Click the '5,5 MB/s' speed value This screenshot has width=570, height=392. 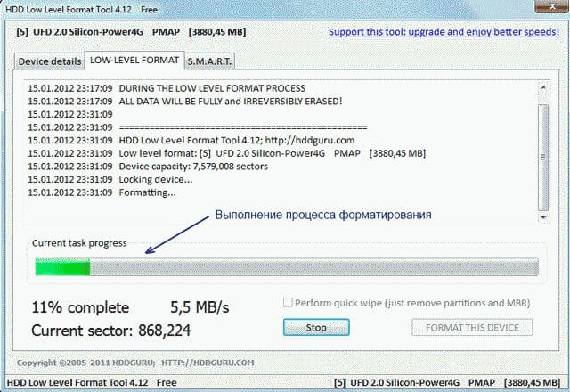click(x=199, y=307)
